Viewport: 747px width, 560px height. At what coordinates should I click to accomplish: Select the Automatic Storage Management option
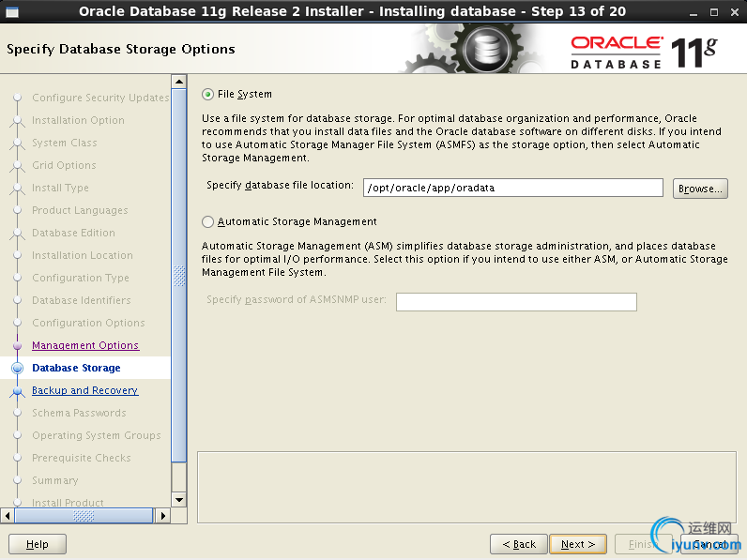coord(207,222)
